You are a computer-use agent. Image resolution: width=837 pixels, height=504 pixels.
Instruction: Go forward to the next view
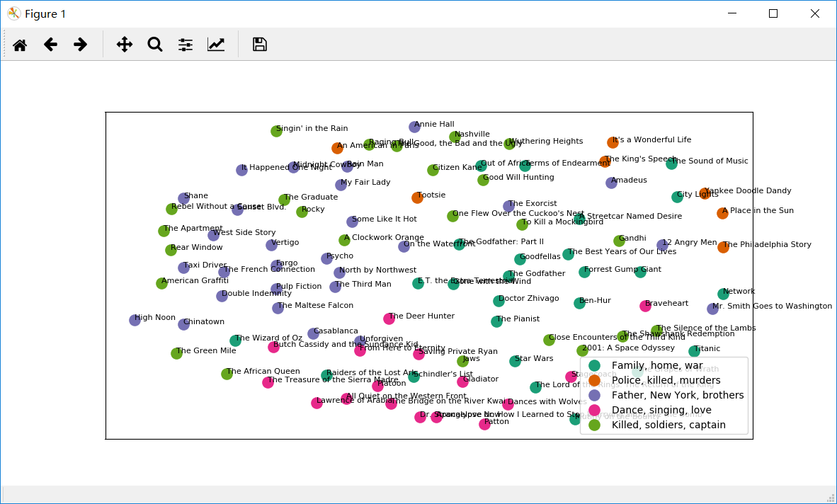point(81,45)
